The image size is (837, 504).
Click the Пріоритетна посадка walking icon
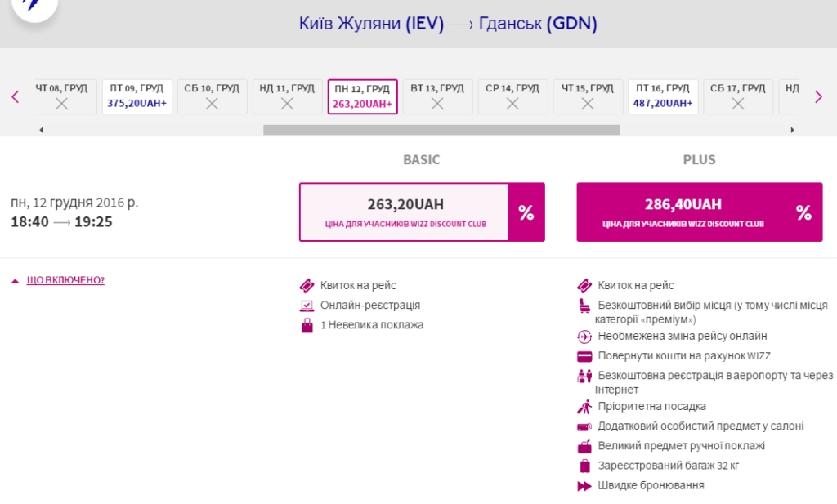point(584,407)
